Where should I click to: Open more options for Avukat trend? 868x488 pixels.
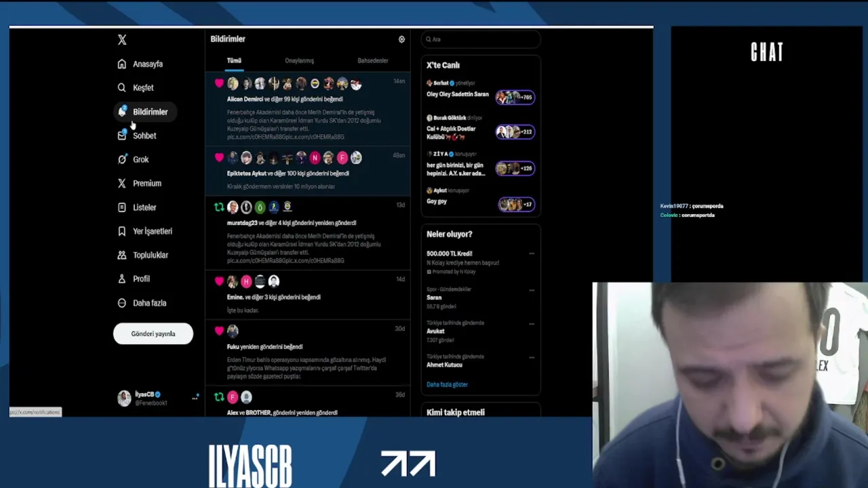click(x=532, y=323)
